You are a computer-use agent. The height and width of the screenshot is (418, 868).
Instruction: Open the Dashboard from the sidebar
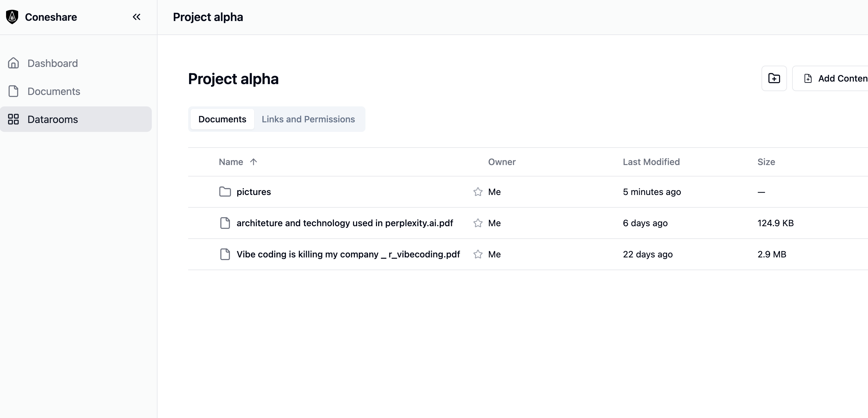coord(53,63)
